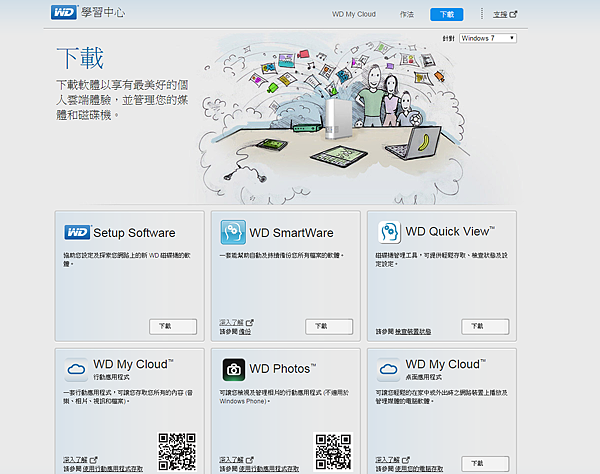Image resolution: width=600 pixels, height=474 pixels.
Task: Open 深入了解 on the WD My Cloud mobile card
Action: [75, 460]
